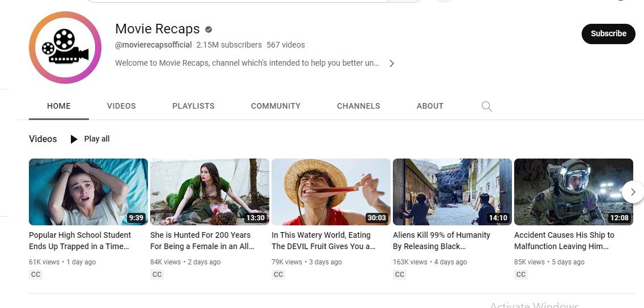Open the straw hat video thumbnail
The width and height of the screenshot is (644, 308).
[x=331, y=192]
